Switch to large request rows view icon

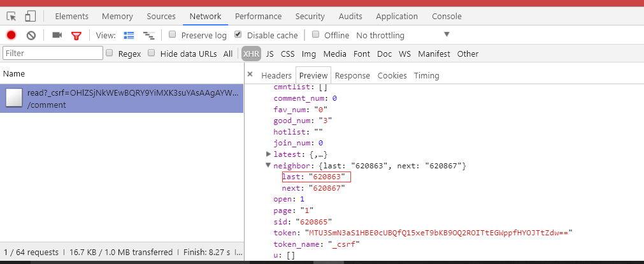129,35
